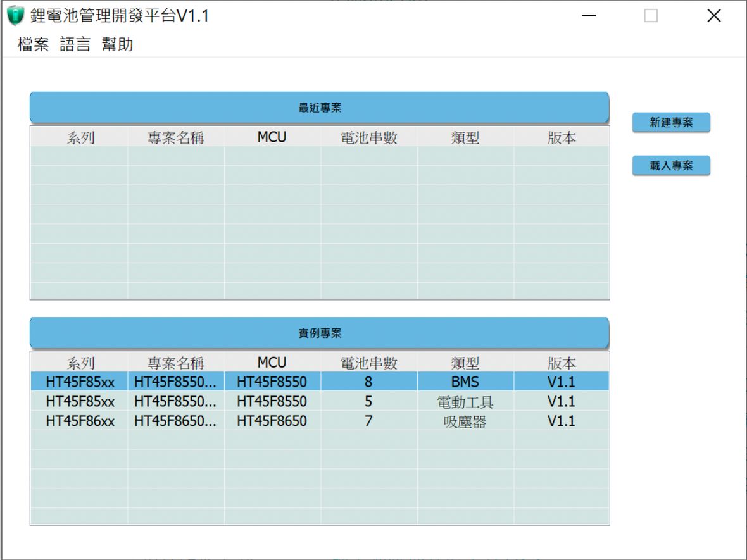
Task: Click the 實例專案 header bar
Action: click(320, 333)
